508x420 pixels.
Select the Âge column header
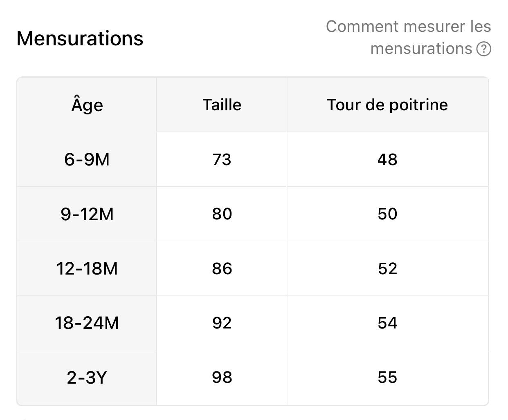(x=87, y=105)
